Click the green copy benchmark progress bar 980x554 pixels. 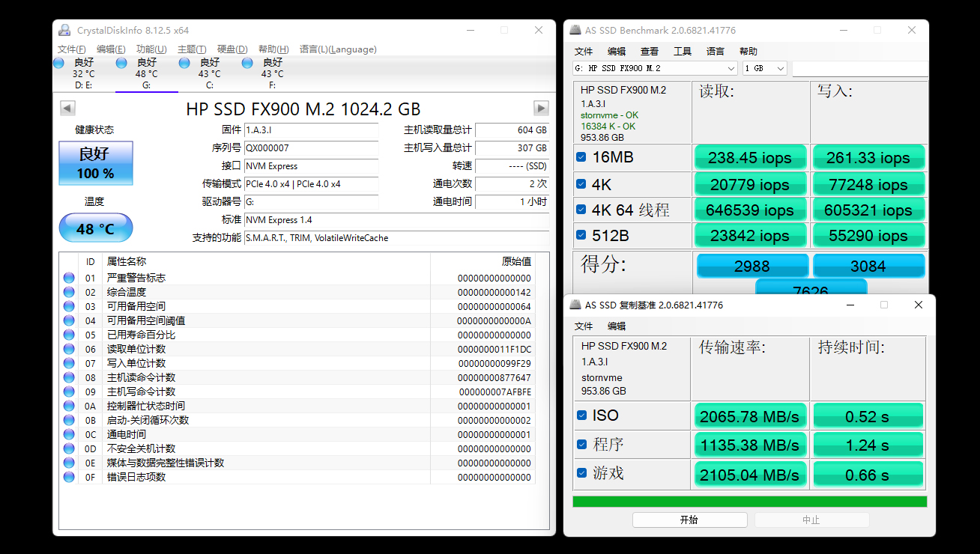click(x=749, y=502)
